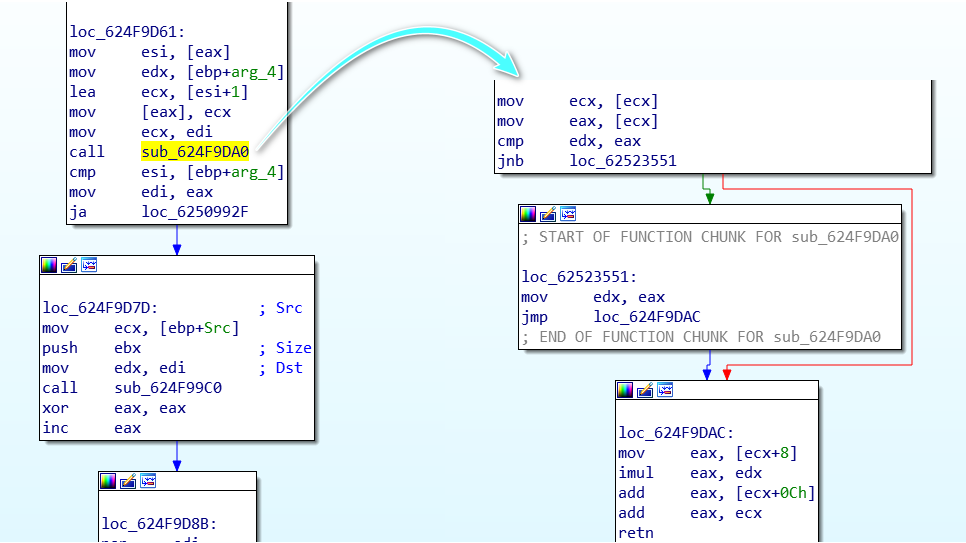
Task: Click edit pencil icon on loc_624F9DAC block
Action: [645, 390]
